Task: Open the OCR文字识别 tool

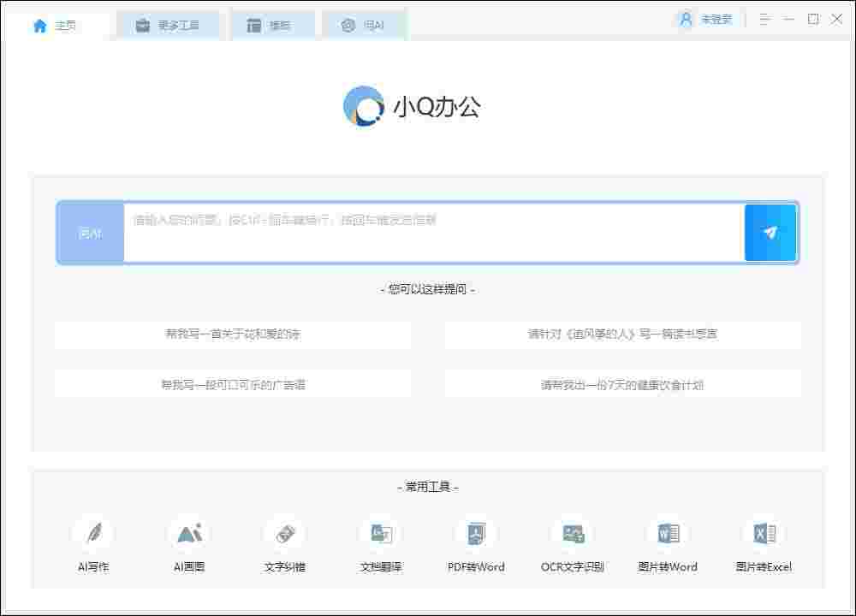Action: coord(573,543)
